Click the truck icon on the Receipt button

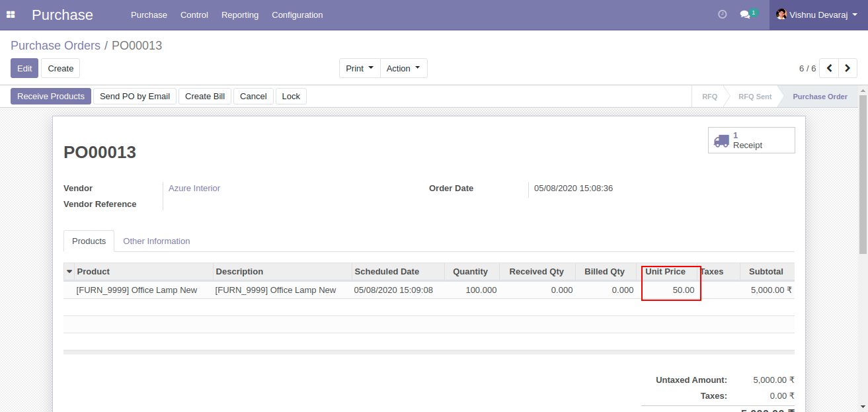[x=721, y=140]
